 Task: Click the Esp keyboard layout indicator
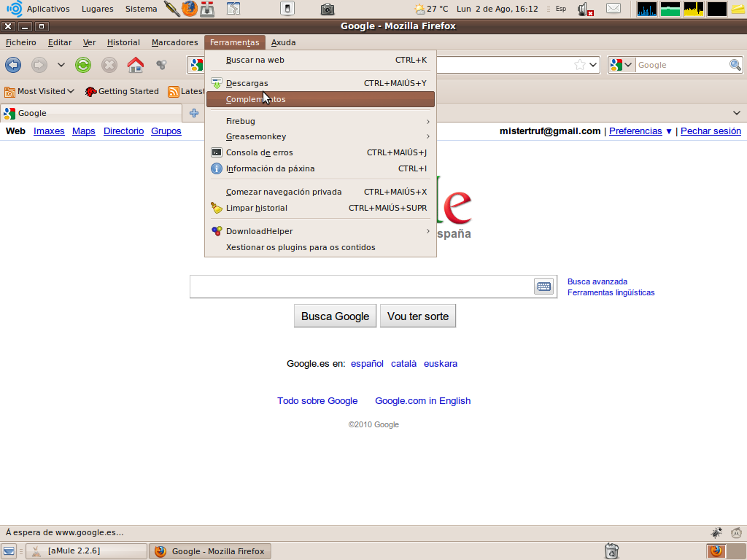561,9
